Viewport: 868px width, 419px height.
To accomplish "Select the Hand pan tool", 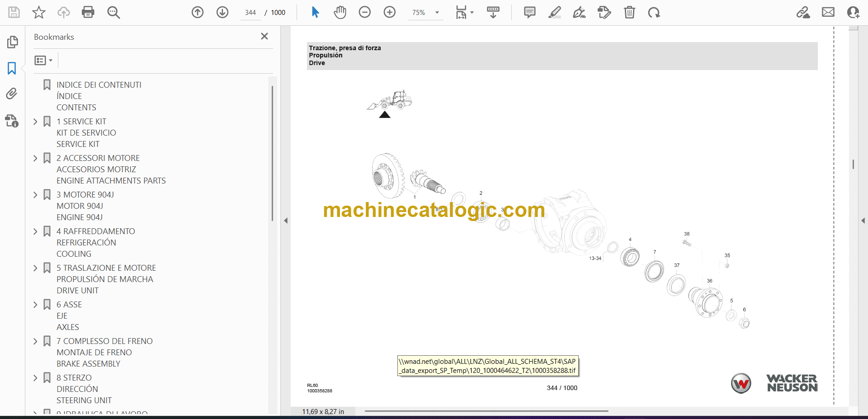I will [x=340, y=12].
